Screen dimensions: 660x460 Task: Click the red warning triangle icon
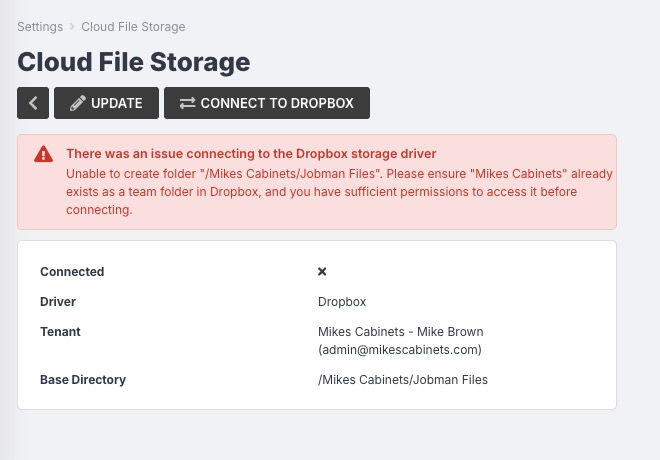pyautogui.click(x=43, y=154)
